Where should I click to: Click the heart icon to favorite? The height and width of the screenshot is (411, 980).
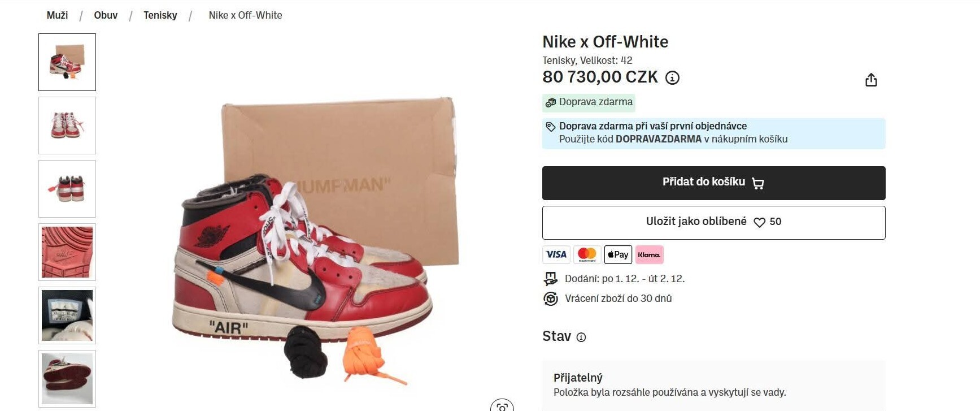point(759,222)
